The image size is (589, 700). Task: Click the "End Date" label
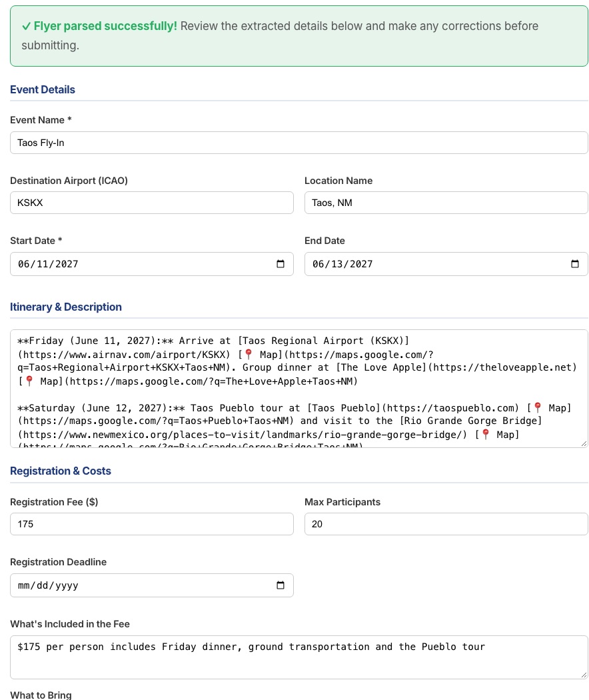(324, 241)
